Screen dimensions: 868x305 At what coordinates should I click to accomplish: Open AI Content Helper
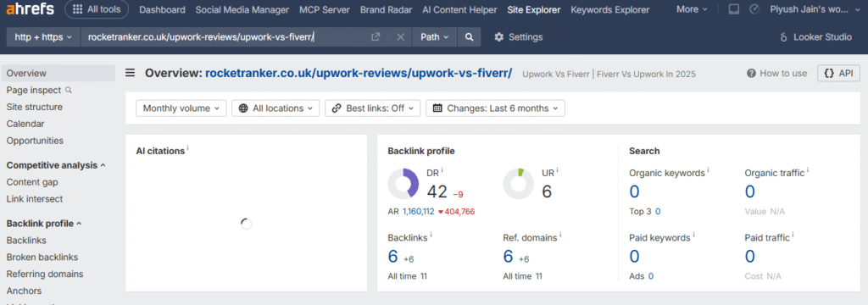459,9
